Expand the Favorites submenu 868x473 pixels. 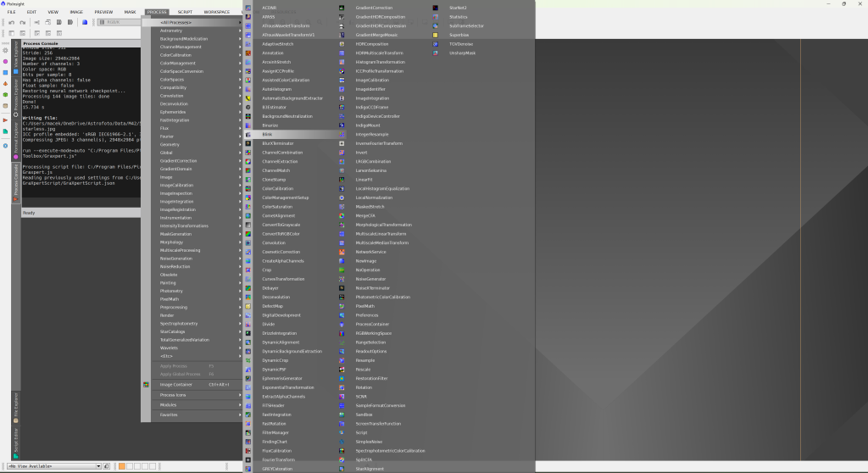191,415
